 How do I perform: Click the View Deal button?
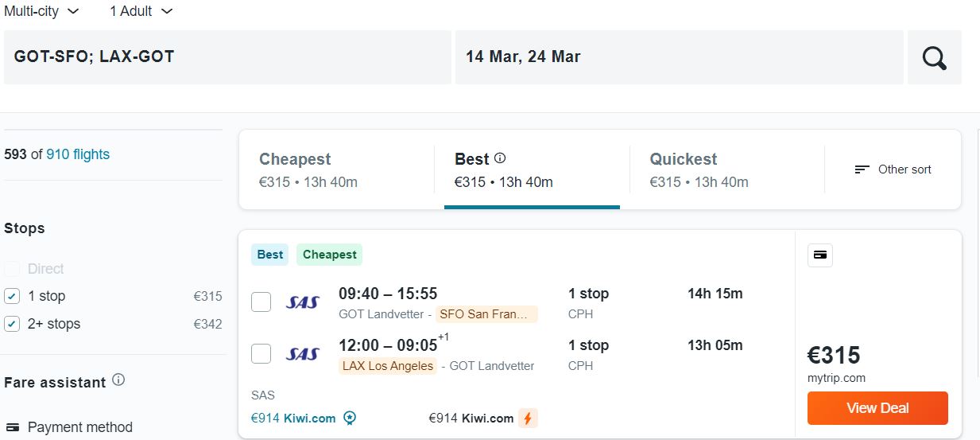click(877, 408)
